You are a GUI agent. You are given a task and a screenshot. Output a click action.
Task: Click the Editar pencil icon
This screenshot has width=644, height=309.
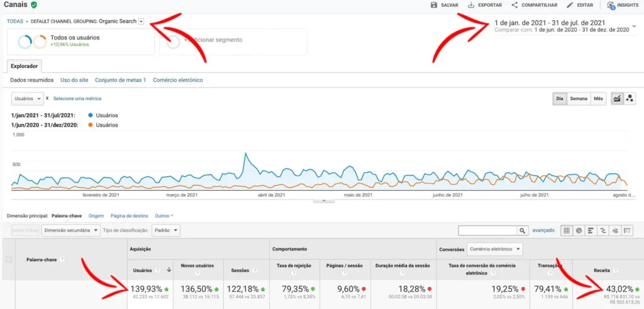(569, 5)
